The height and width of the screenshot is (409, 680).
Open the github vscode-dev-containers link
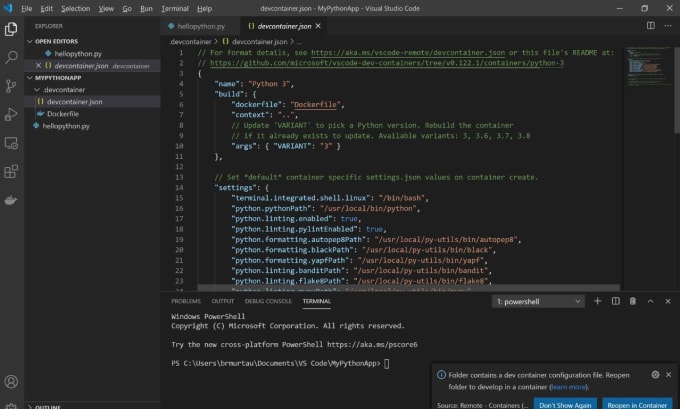(387, 63)
